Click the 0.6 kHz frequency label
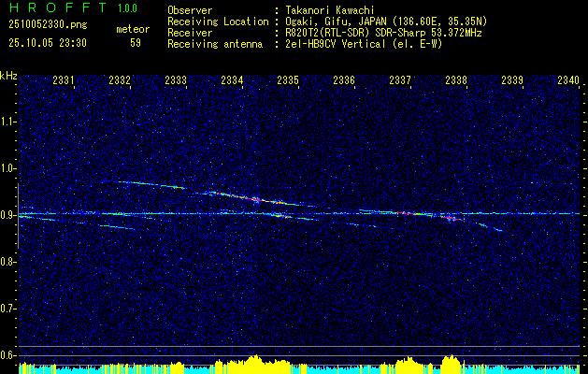 7,355
